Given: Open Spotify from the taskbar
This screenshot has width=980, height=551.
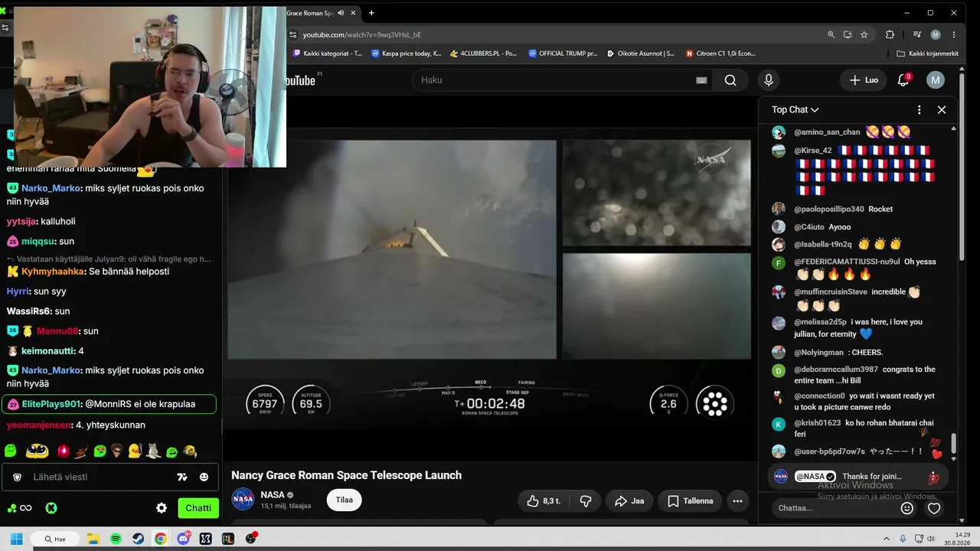Looking at the screenshot, I should click(116, 539).
